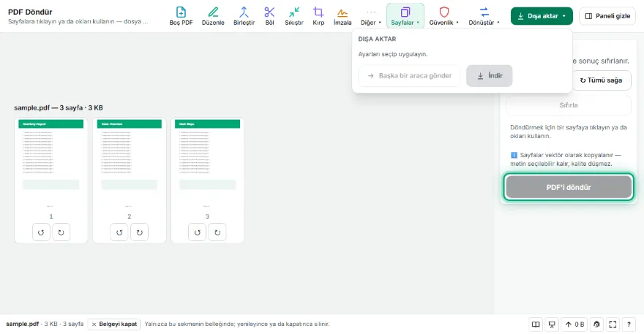Select the Düzenle pencil tool
This screenshot has width=644, height=334.
[x=213, y=16]
